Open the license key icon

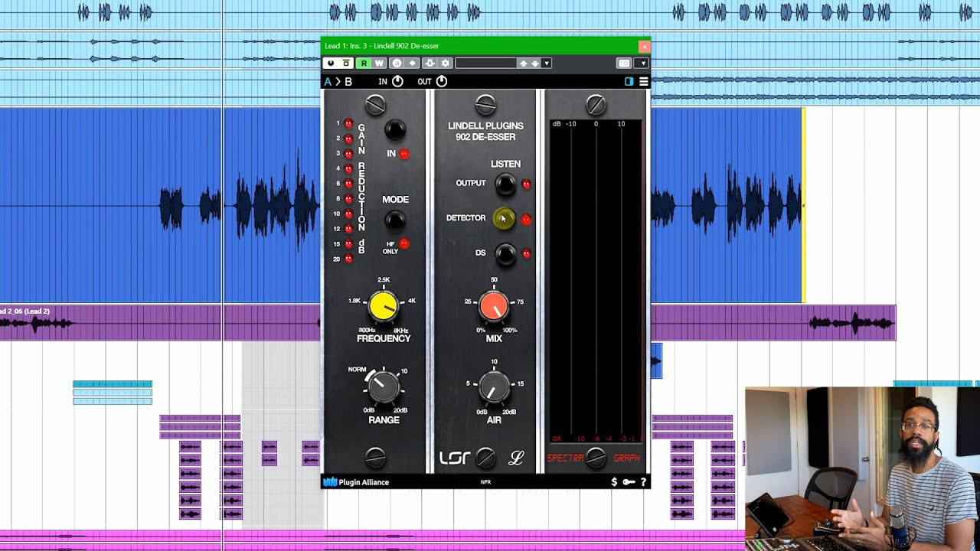(629, 482)
